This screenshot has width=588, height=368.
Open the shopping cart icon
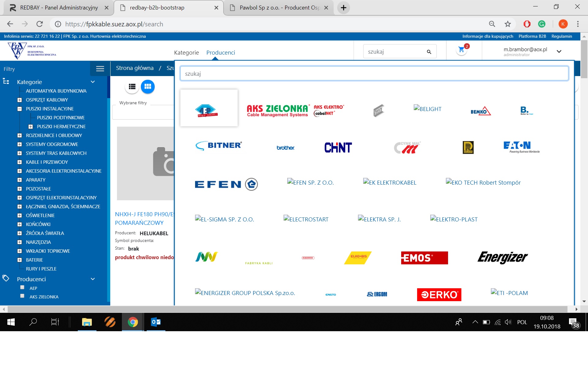[x=462, y=50]
